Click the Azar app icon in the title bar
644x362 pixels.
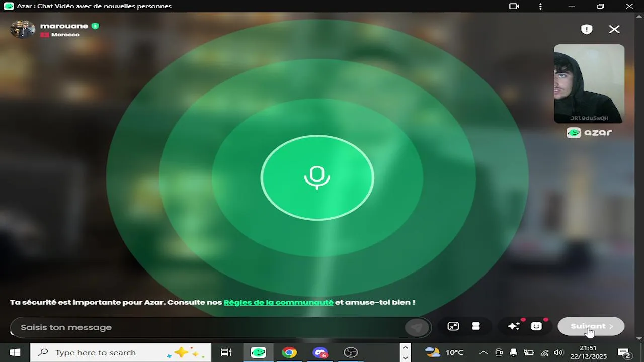point(9,6)
